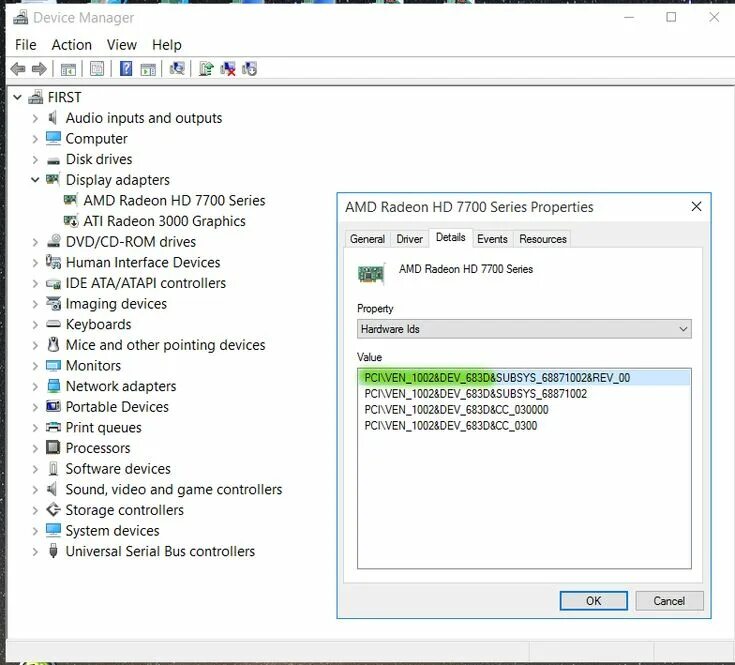This screenshot has height=665, width=735.
Task: Select the AMD Radeon HD 7700 Series label
Action: tap(174, 201)
